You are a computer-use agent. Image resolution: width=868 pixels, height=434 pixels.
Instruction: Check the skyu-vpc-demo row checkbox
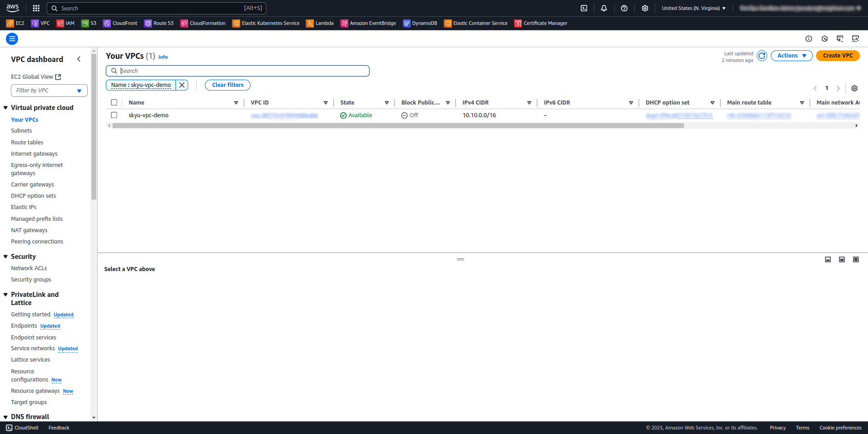click(114, 115)
